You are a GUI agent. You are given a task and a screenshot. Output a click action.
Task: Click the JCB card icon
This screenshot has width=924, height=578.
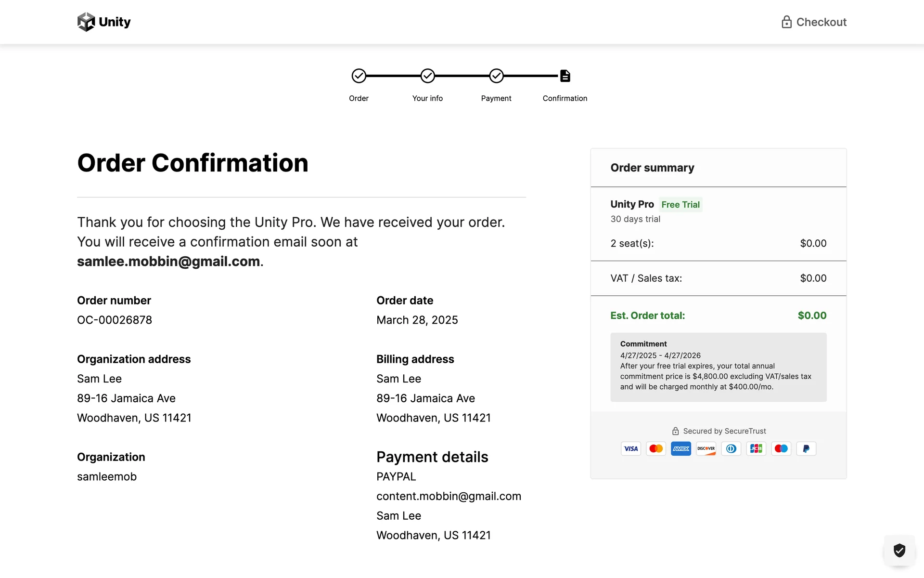pos(756,449)
